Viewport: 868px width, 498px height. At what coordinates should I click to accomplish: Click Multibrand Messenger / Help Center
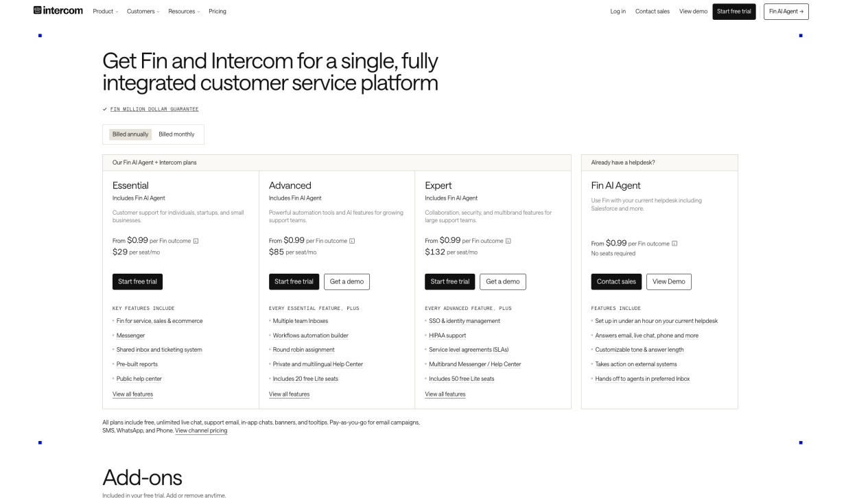click(475, 364)
